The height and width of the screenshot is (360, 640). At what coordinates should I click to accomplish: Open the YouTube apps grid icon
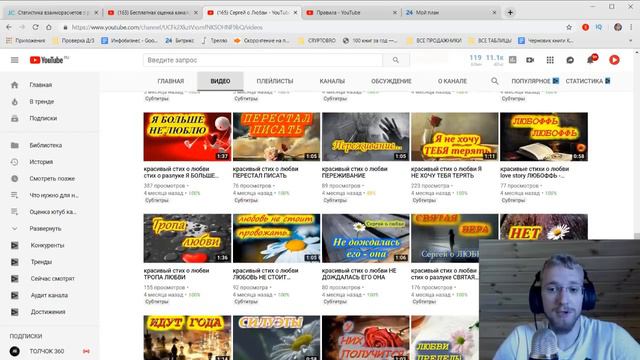tap(550, 60)
